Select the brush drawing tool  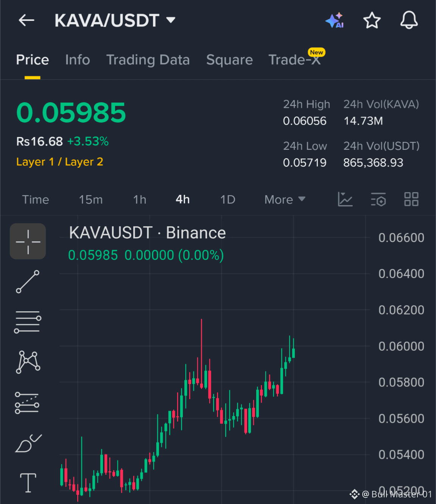(x=28, y=443)
